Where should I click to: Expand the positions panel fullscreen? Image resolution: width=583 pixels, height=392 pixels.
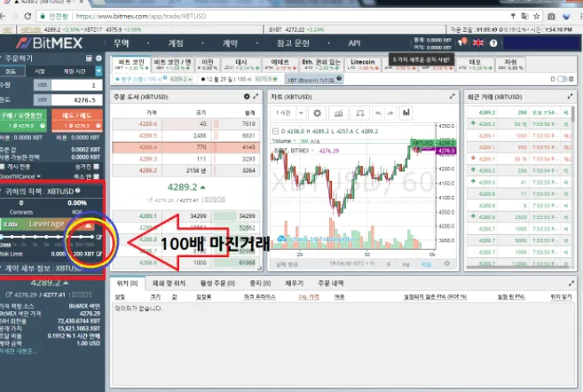click(571, 284)
